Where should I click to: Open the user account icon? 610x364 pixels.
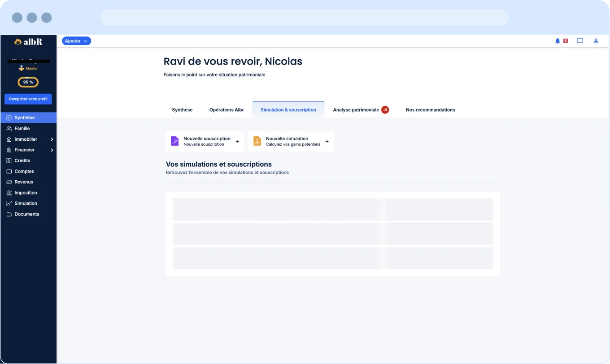coord(596,41)
